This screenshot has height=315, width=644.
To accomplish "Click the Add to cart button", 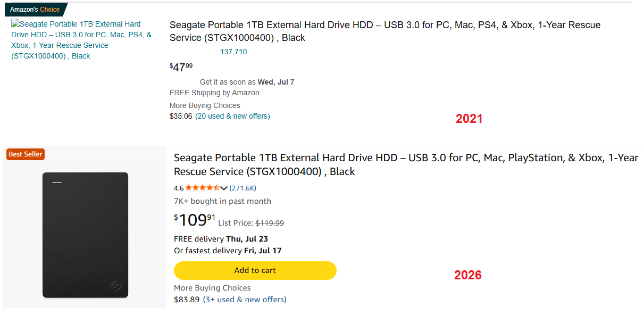I will click(x=255, y=270).
